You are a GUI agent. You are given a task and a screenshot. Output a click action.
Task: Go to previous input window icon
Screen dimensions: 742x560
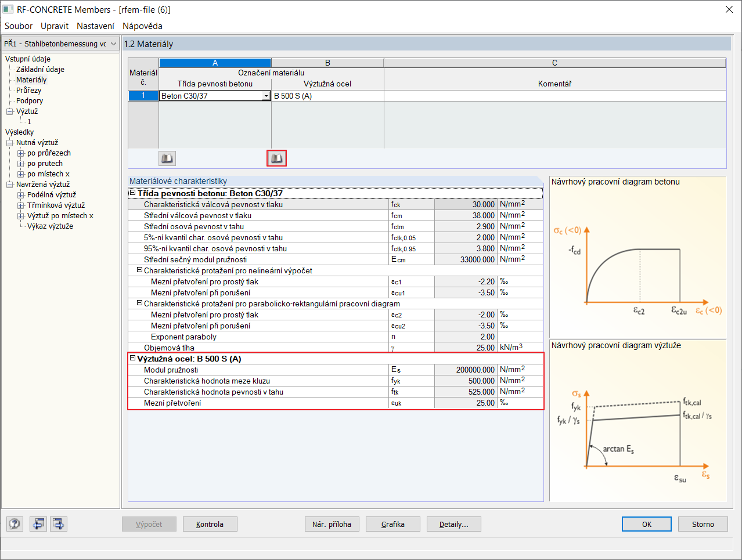(x=38, y=524)
